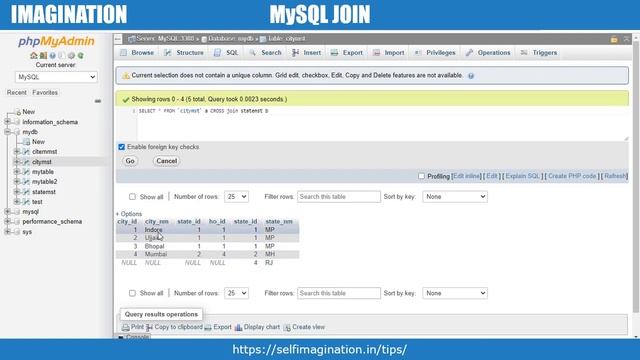Collapse all tree nodes with link icon
The height and width of the screenshot is (360, 640).
(x=98, y=101)
